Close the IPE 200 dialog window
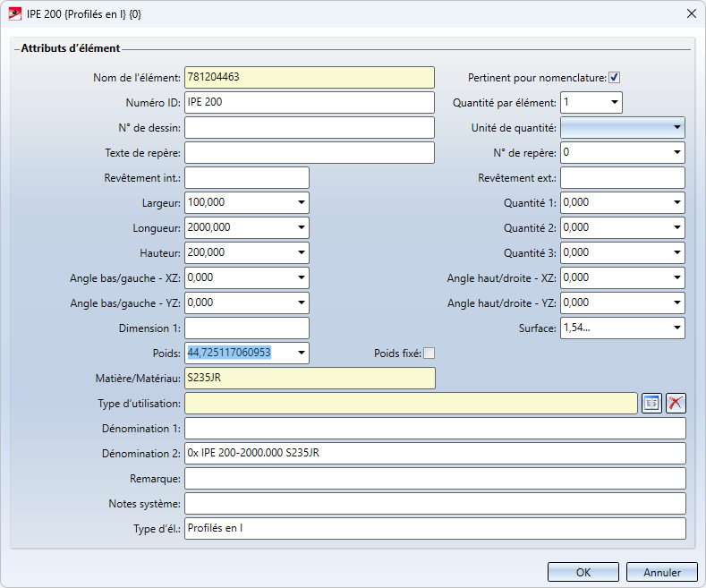This screenshot has width=706, height=588. (x=690, y=13)
